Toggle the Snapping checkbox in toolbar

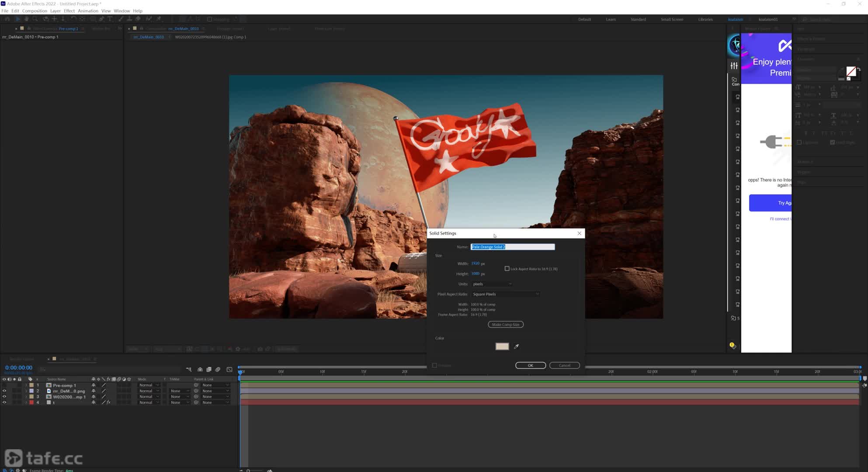(x=209, y=19)
